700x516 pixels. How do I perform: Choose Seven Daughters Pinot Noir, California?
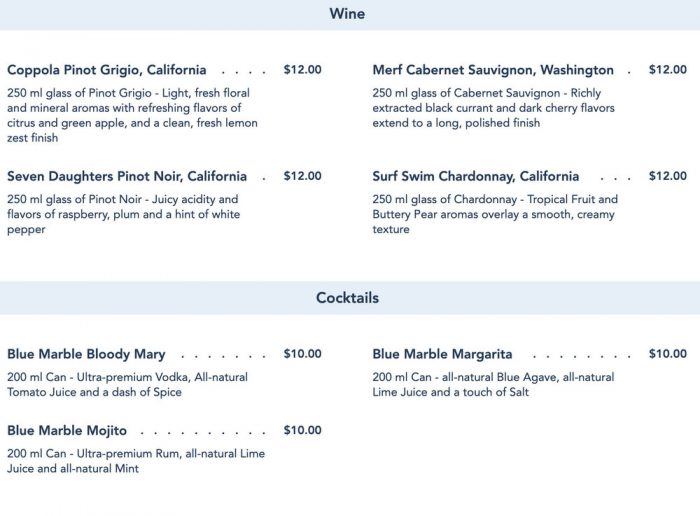[127, 176]
